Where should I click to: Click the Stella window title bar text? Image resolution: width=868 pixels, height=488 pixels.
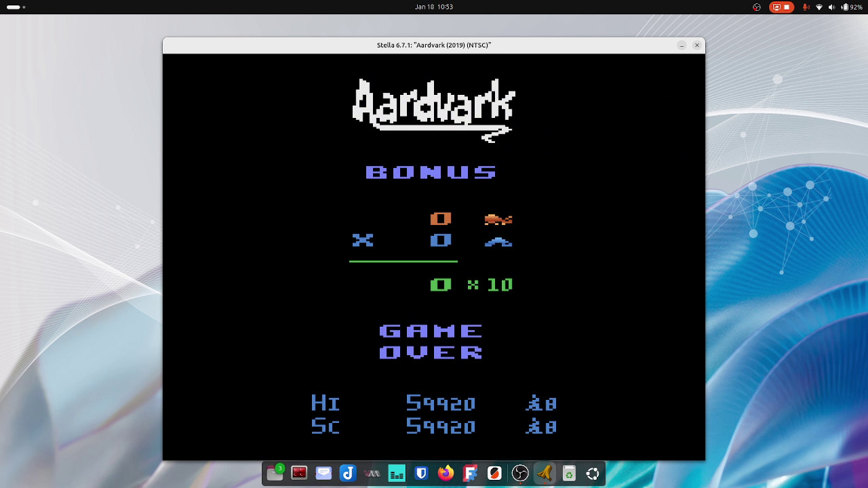(x=434, y=45)
